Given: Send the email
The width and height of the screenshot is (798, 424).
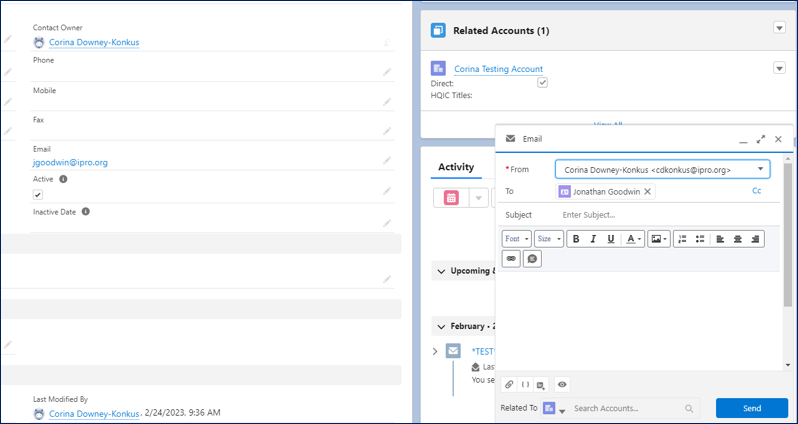Looking at the screenshot, I should pos(752,408).
